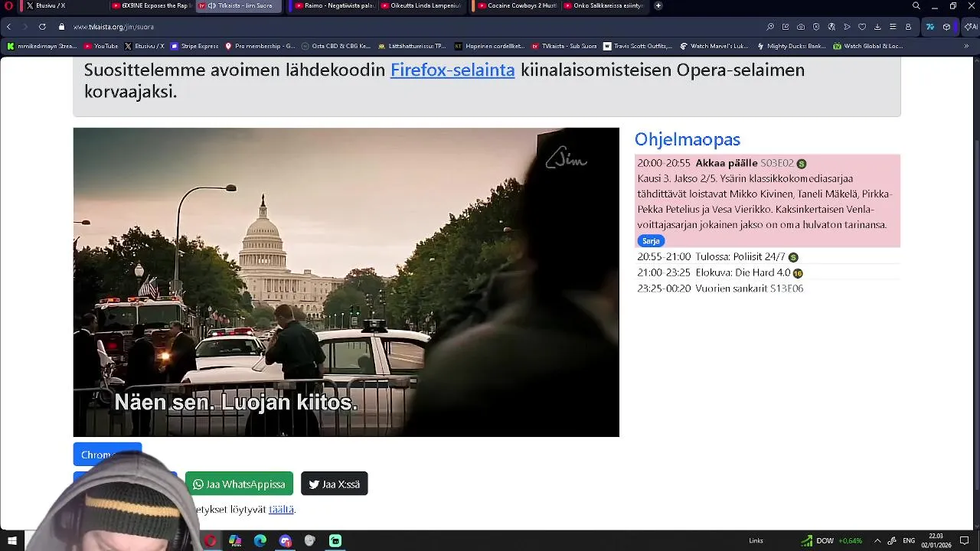The width and height of the screenshot is (980, 551).
Task: Open the TVkaista - Sub Suora bookmark
Action: coord(564,46)
